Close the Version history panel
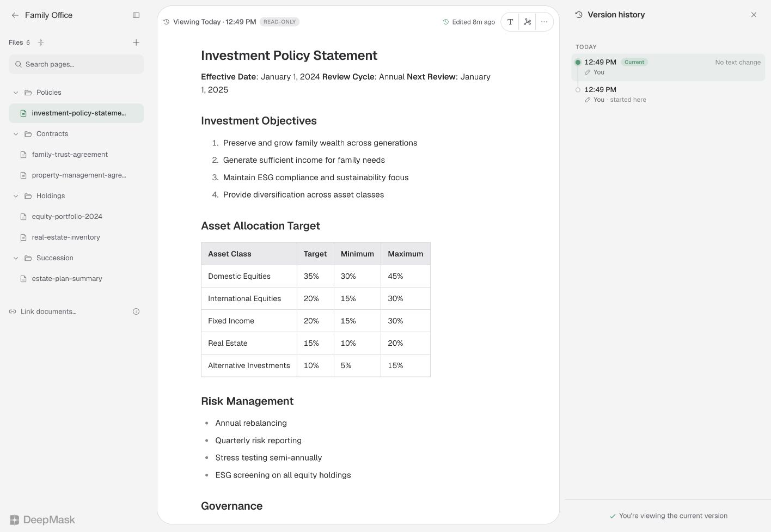This screenshot has height=532, width=771. point(754,15)
